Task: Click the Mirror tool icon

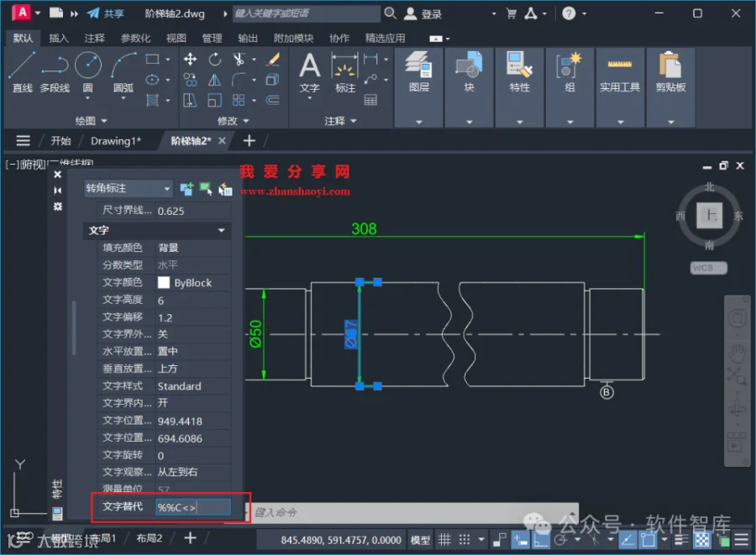Action: [x=214, y=80]
